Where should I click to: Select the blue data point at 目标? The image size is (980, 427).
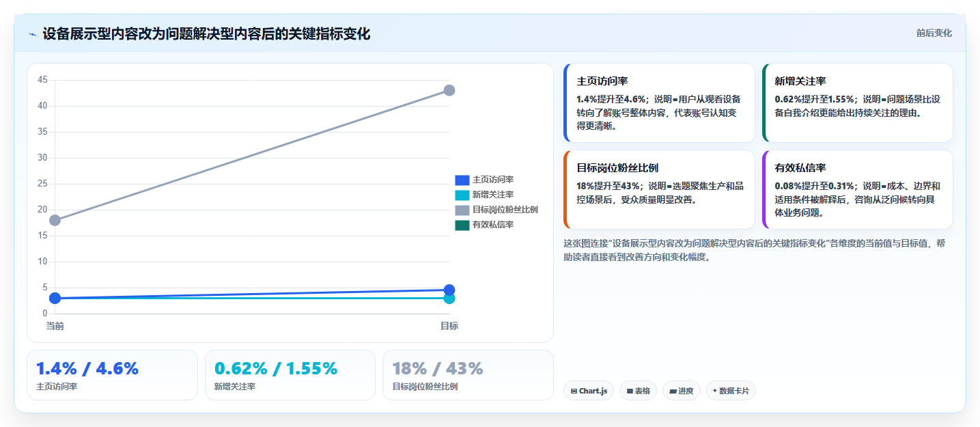coord(449,290)
